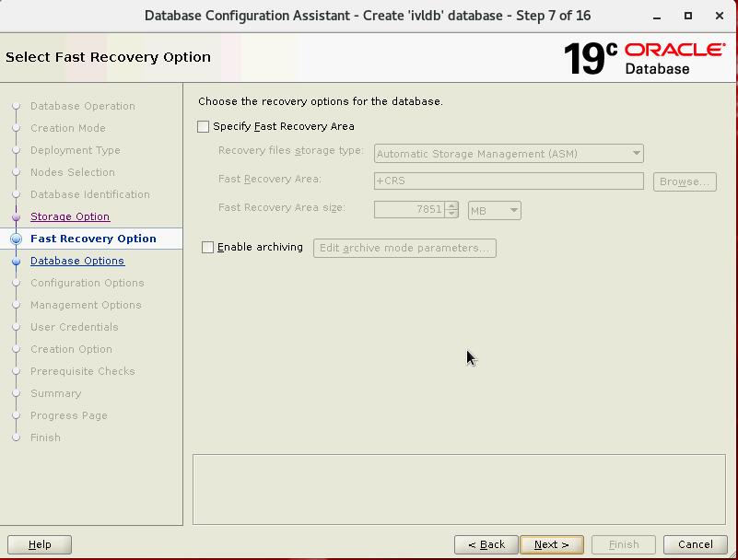The width and height of the screenshot is (738, 560).
Task: Click Fast Recovery Option step bullet icon
Action: tap(16, 239)
